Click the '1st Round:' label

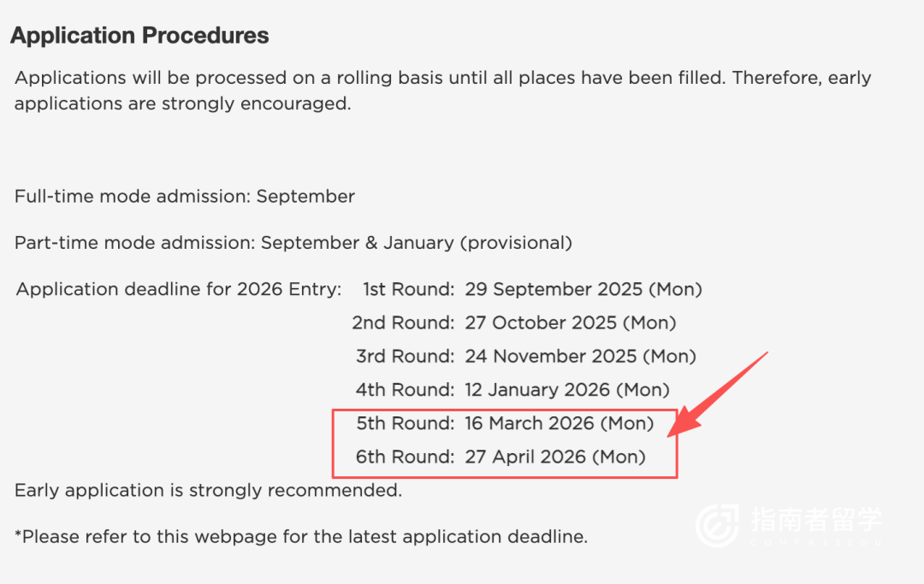(408, 289)
